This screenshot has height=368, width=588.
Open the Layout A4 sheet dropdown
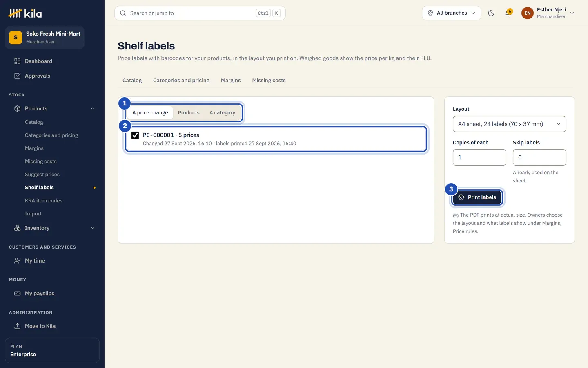coord(509,124)
